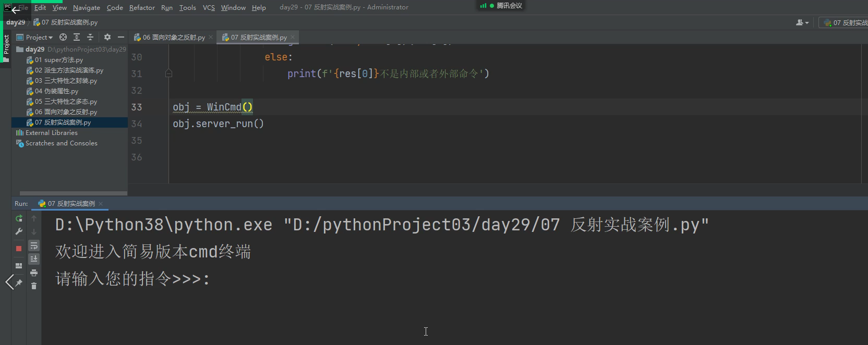Screen dimensions: 868x345
Task: Select Scratches and Consoles node
Action: pyautogui.click(x=69, y=143)
